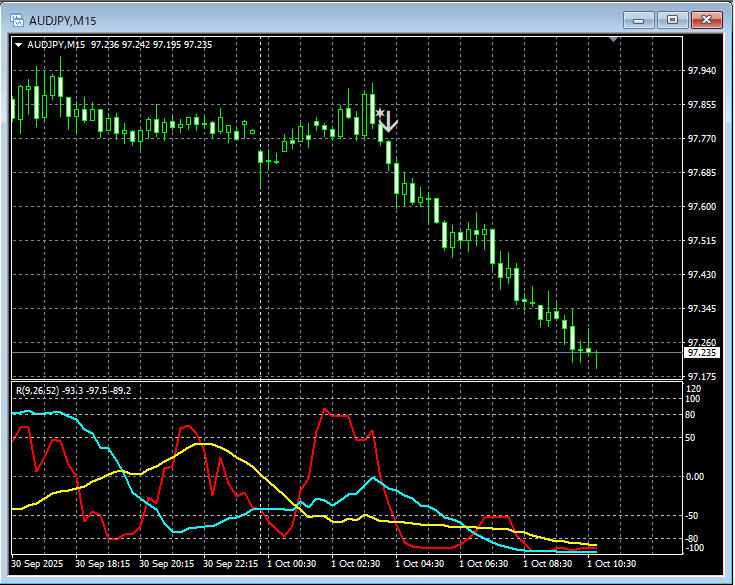
Task: Click the small star marker above the candle
Action: 379,113
